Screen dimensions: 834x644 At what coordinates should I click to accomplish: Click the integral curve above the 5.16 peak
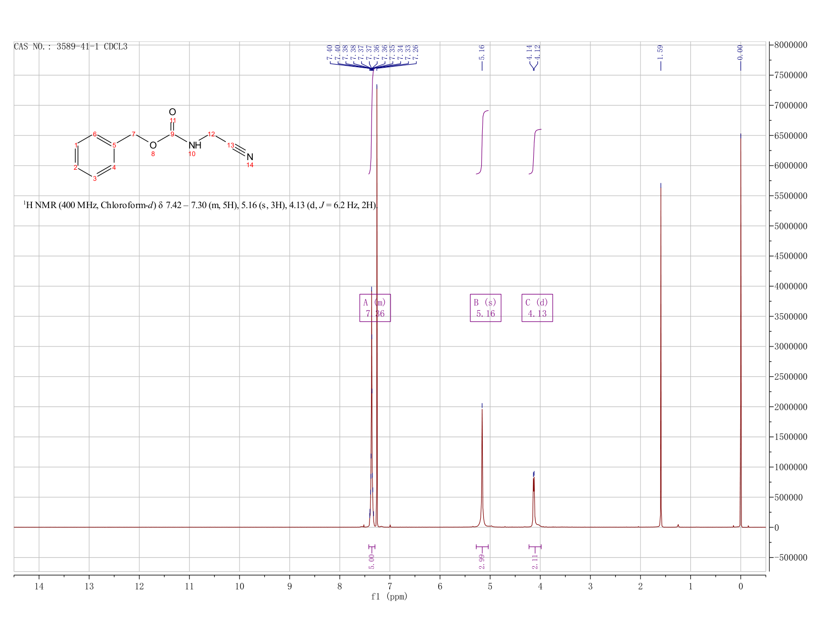[482, 142]
